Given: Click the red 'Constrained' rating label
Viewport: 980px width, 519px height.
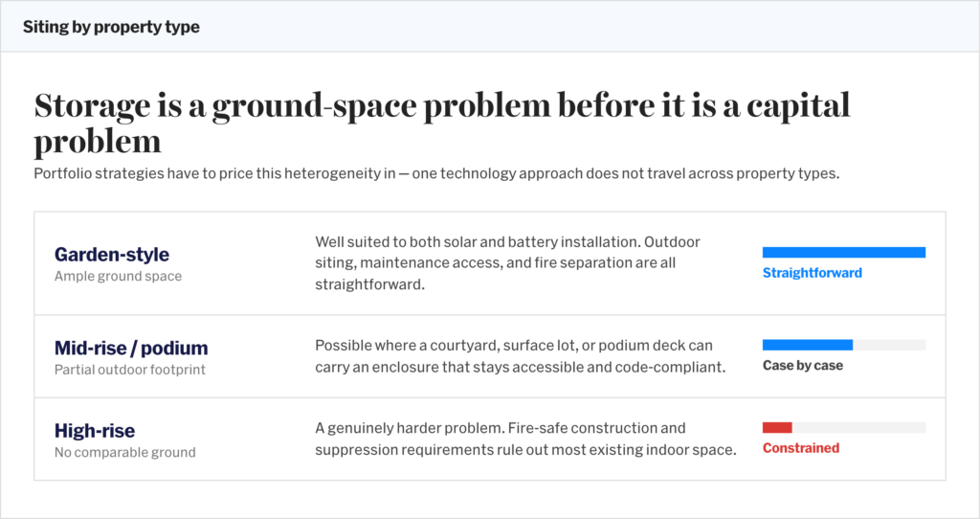Looking at the screenshot, I should pyautogui.click(x=801, y=448).
